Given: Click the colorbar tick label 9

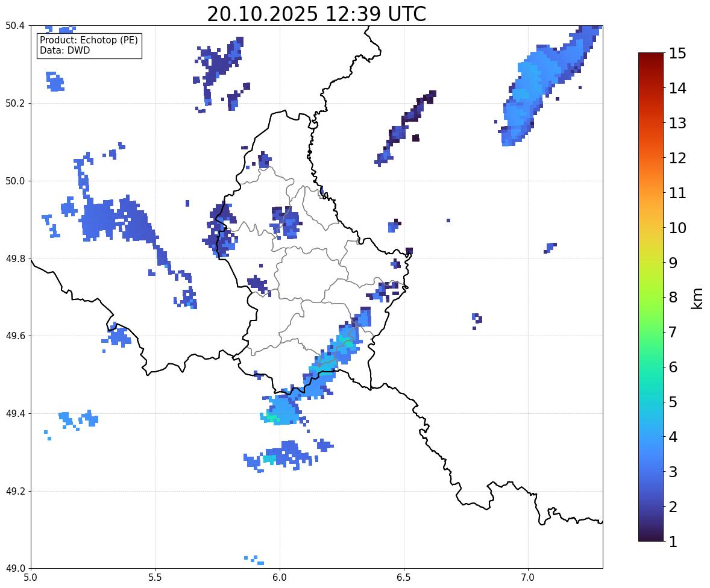Looking at the screenshot, I should click(673, 263).
